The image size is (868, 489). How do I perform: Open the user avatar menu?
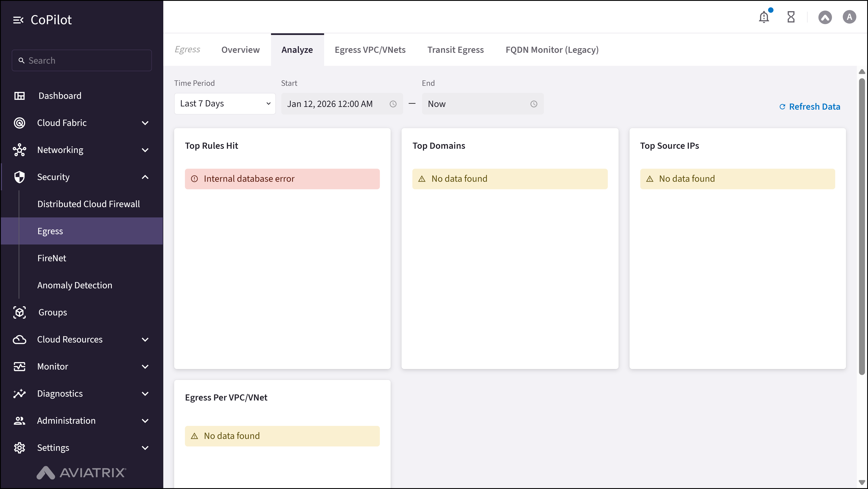click(849, 17)
